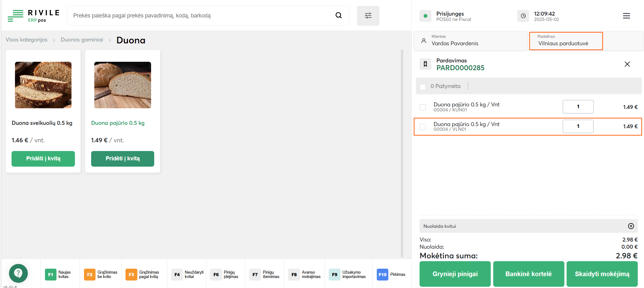Go to Visos kategorijos breadcrumb
The width and height of the screenshot is (644, 288).
coord(27,40)
